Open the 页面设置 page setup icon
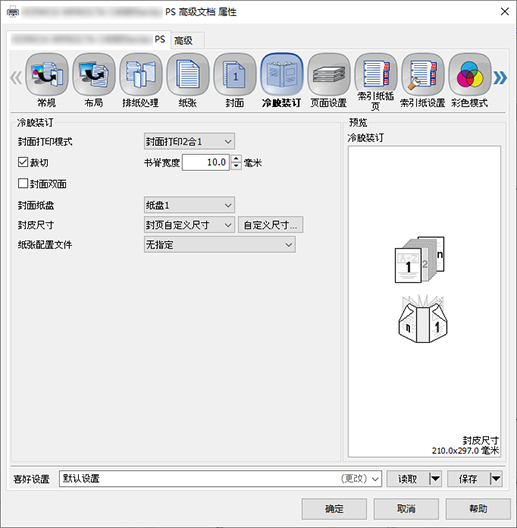The height and width of the screenshot is (528, 517). pos(329,74)
